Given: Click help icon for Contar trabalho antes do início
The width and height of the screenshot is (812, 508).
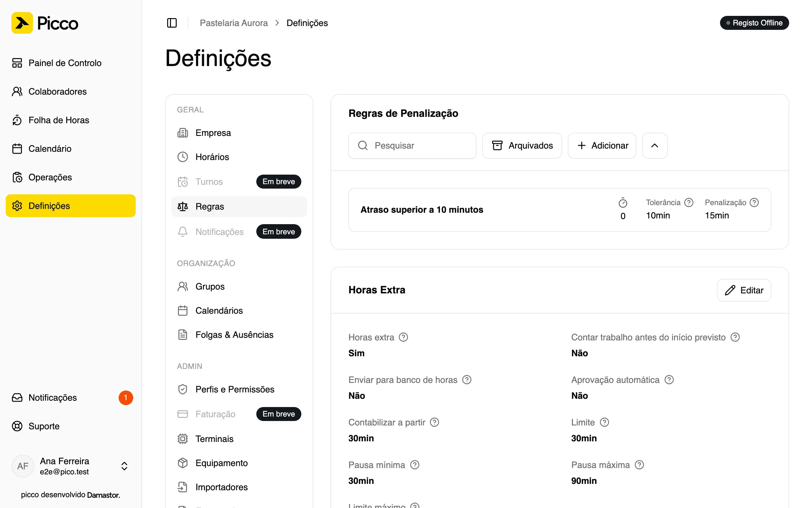Looking at the screenshot, I should coord(735,337).
